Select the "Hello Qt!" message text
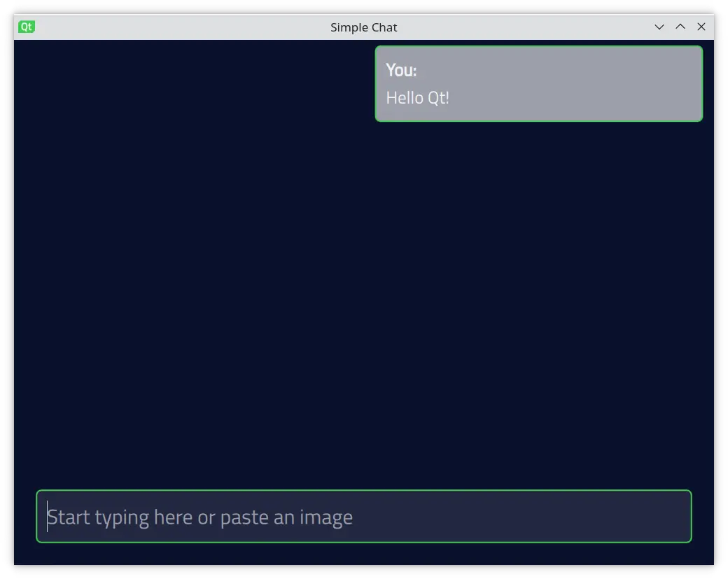 click(417, 98)
